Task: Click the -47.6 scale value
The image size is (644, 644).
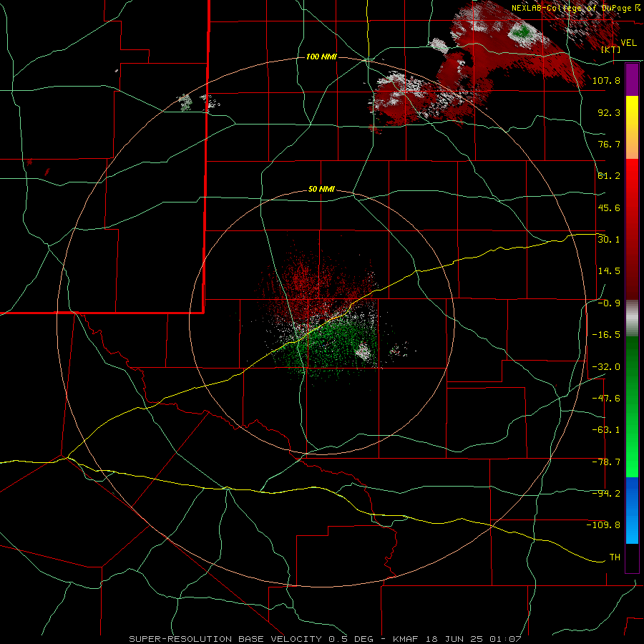Action: [606, 398]
